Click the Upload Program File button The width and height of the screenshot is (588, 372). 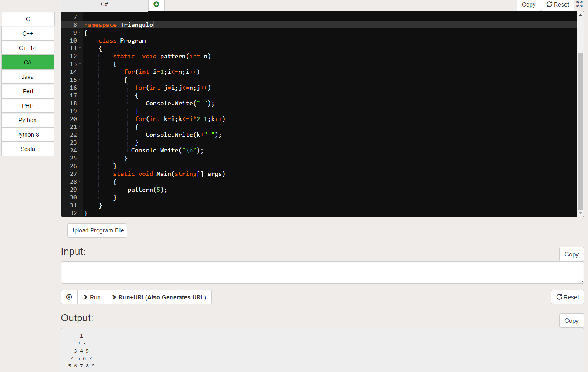pyautogui.click(x=97, y=230)
